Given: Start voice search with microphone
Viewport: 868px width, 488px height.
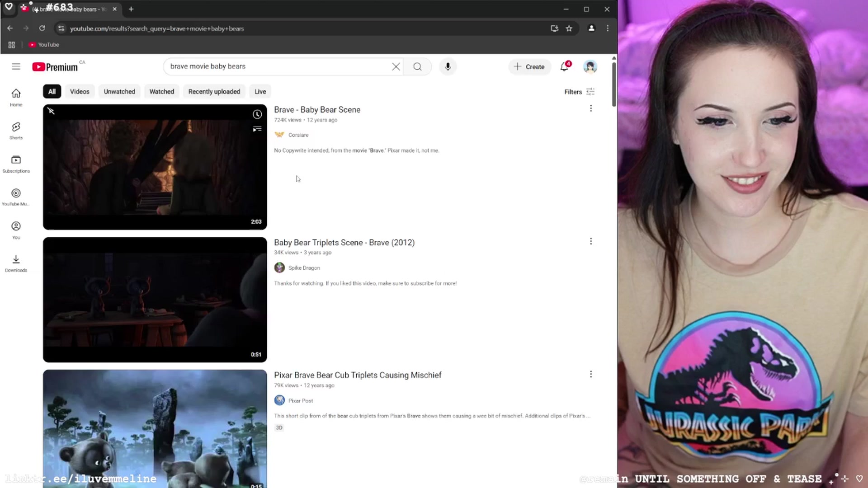Looking at the screenshot, I should pyautogui.click(x=448, y=67).
